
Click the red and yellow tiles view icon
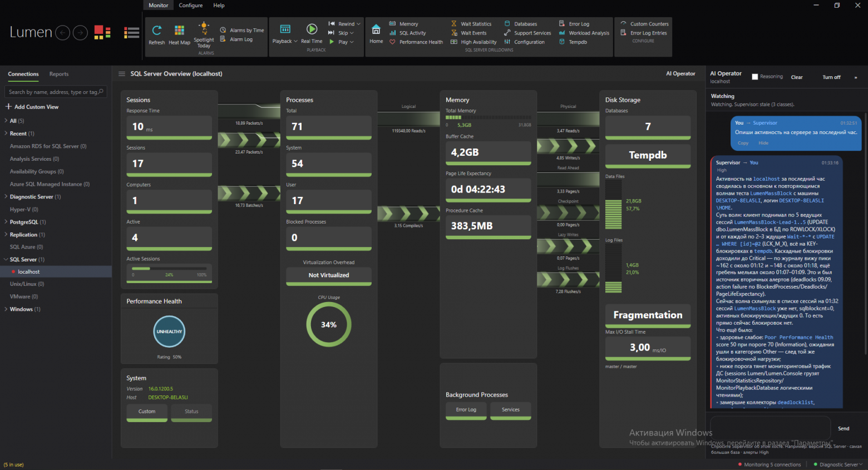[x=102, y=32]
